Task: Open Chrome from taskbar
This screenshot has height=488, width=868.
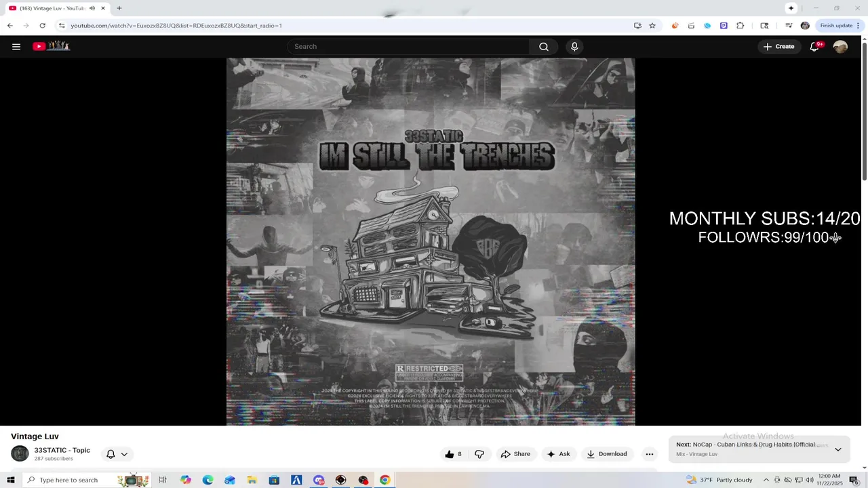Action: (x=384, y=480)
